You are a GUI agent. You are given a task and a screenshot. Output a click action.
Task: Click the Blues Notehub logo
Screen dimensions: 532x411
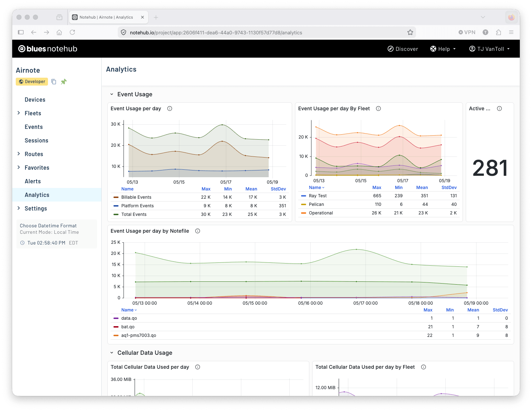click(x=48, y=49)
